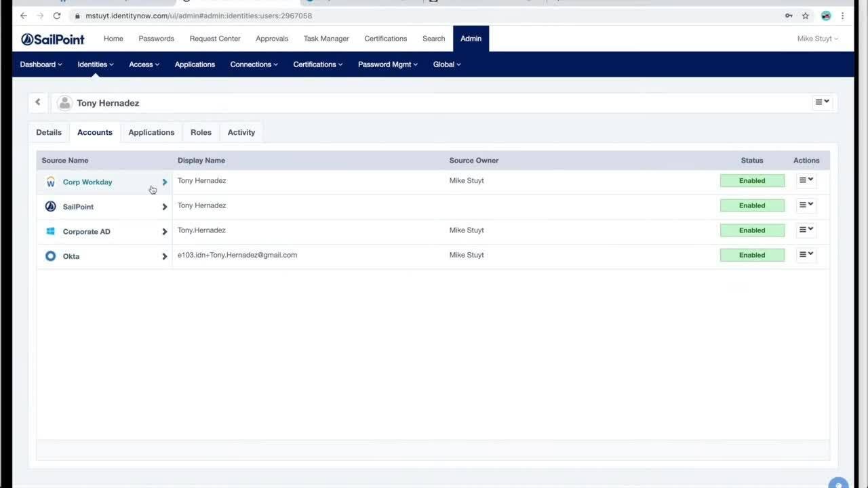Screen dimensions: 868x488
Task: Open actions menu for Corporate AD row
Action: 806,230
